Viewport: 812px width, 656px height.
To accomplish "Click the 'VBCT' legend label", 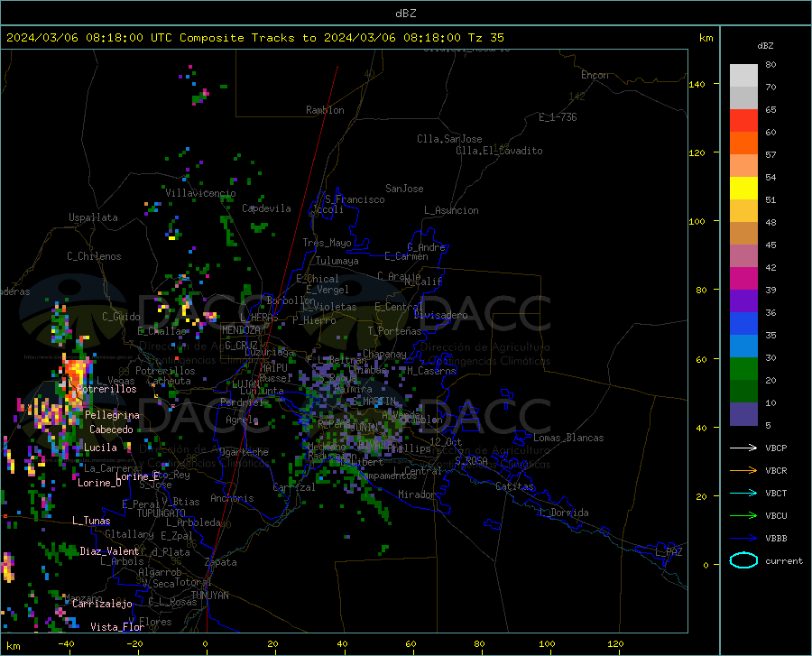I will (x=776, y=493).
